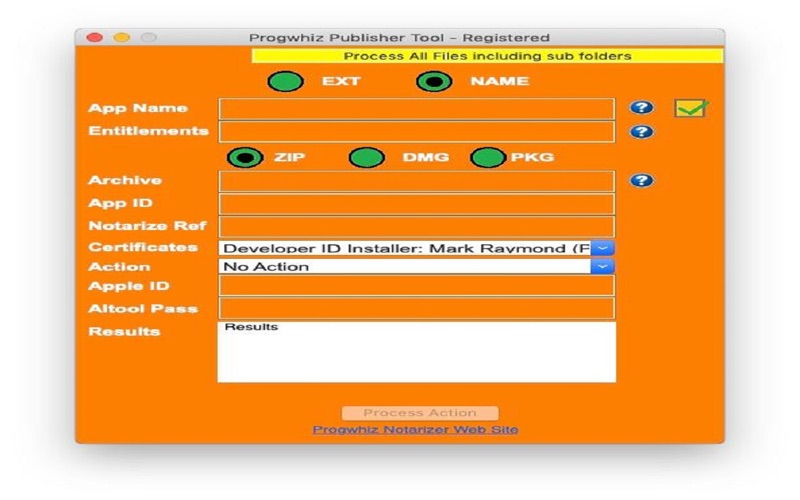Click the Process All Files yellow banner
Screen dimensions: 800x500
[487, 56]
